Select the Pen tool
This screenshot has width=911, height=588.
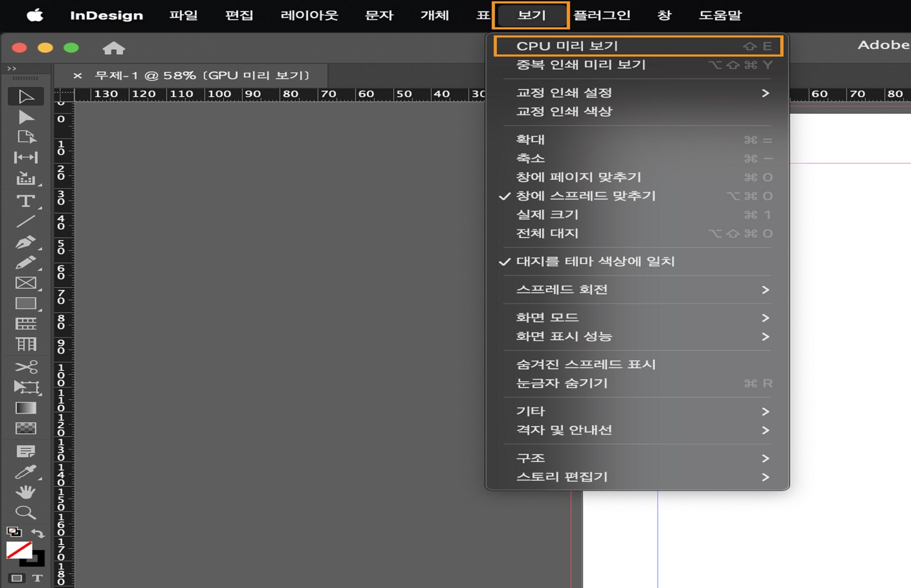pos(26,242)
